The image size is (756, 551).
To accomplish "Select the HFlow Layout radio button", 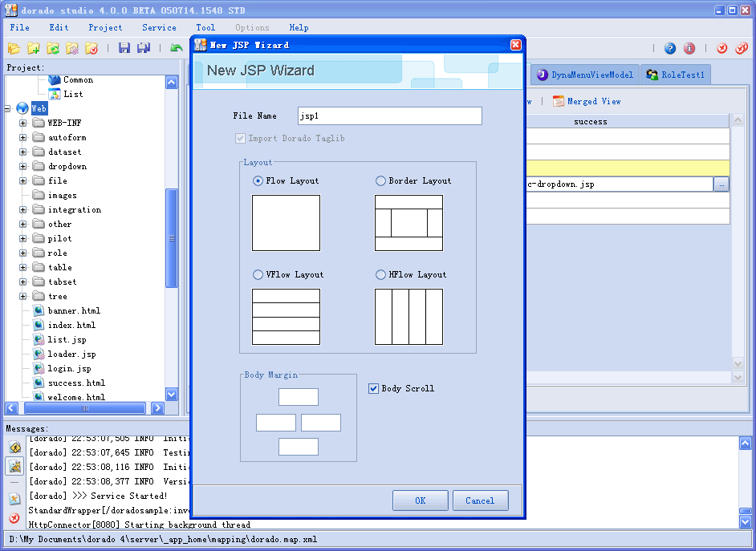I will point(380,274).
